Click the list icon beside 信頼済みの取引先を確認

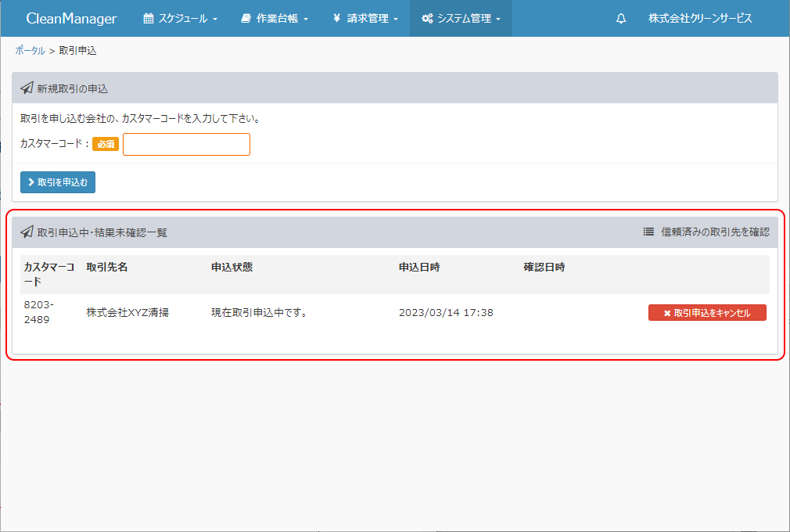[648, 232]
